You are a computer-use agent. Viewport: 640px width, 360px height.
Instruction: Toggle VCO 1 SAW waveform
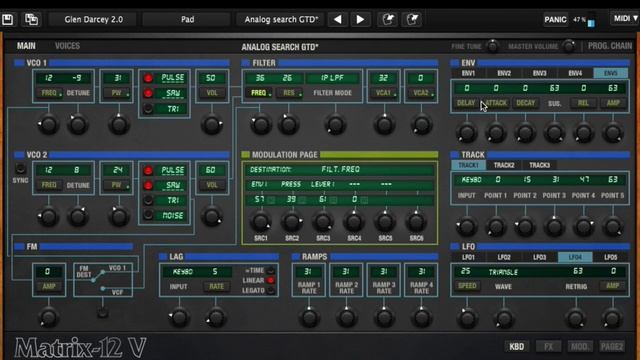tap(148, 93)
